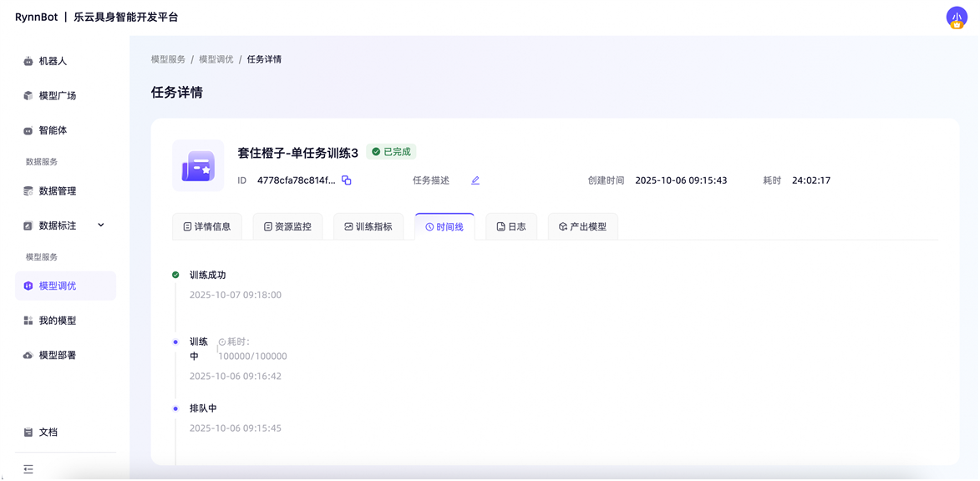Open the 训练指标 tab
Image resolution: width=980 pixels, height=481 pixels.
coord(368,227)
